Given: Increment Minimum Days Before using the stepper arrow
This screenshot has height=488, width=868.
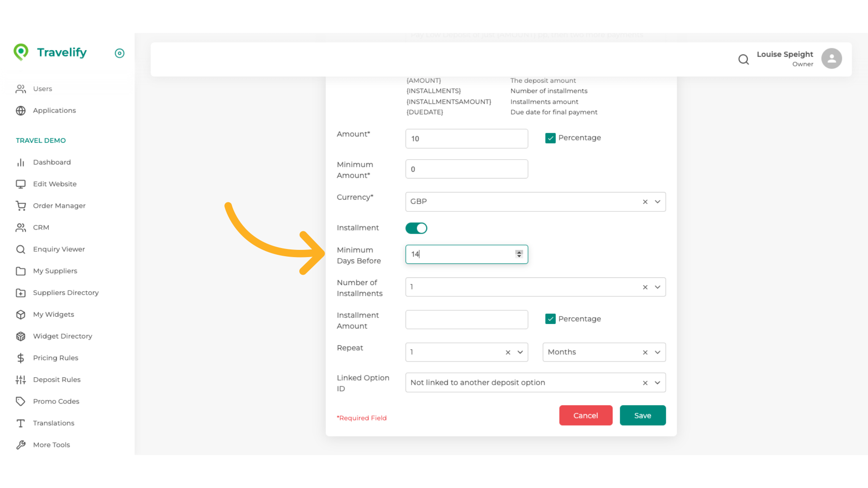Looking at the screenshot, I should (x=519, y=252).
